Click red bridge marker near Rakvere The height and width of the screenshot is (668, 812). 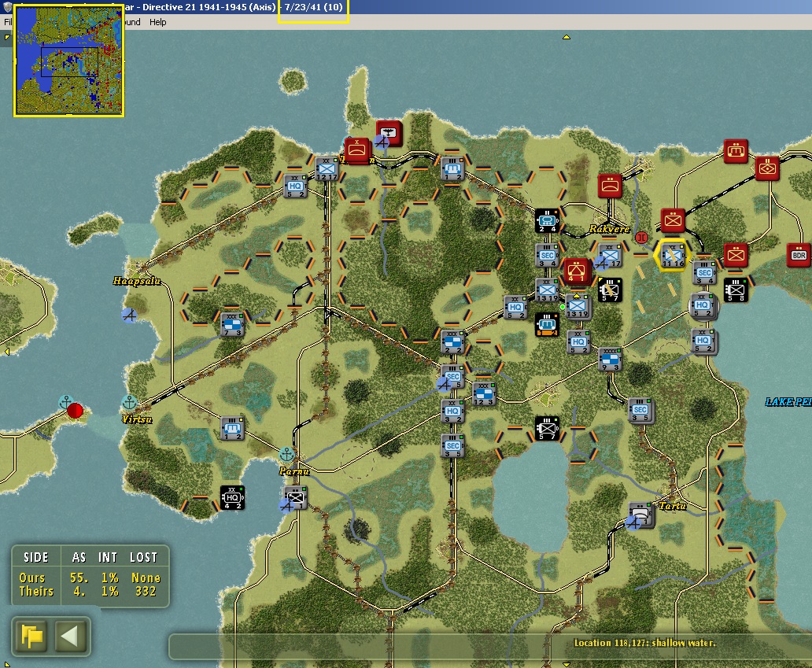point(641,238)
